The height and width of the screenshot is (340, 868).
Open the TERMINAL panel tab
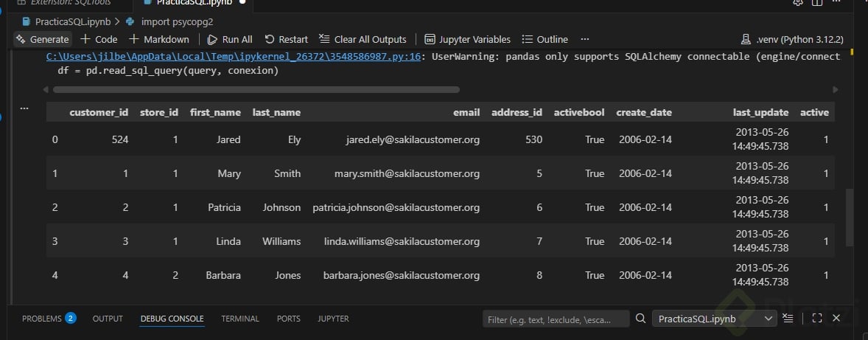pos(240,319)
